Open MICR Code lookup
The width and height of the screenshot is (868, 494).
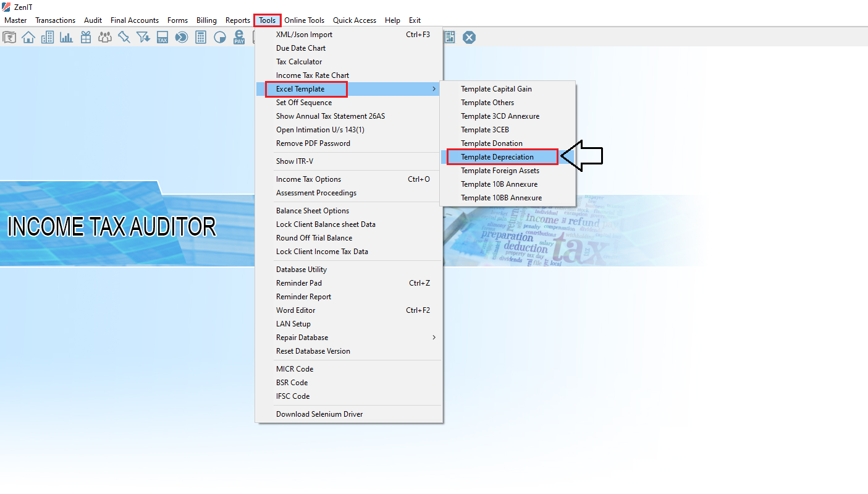(349, 369)
